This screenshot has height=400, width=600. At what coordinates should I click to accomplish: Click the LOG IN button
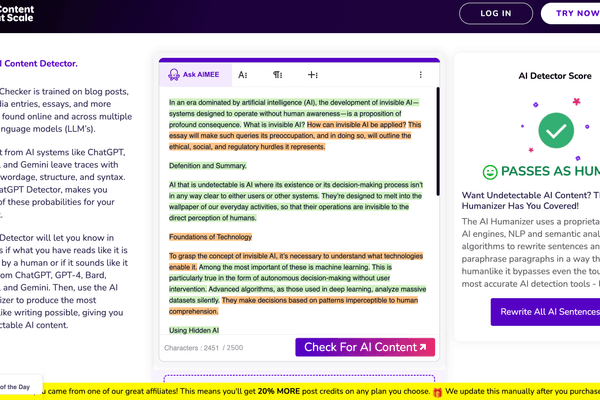[496, 14]
